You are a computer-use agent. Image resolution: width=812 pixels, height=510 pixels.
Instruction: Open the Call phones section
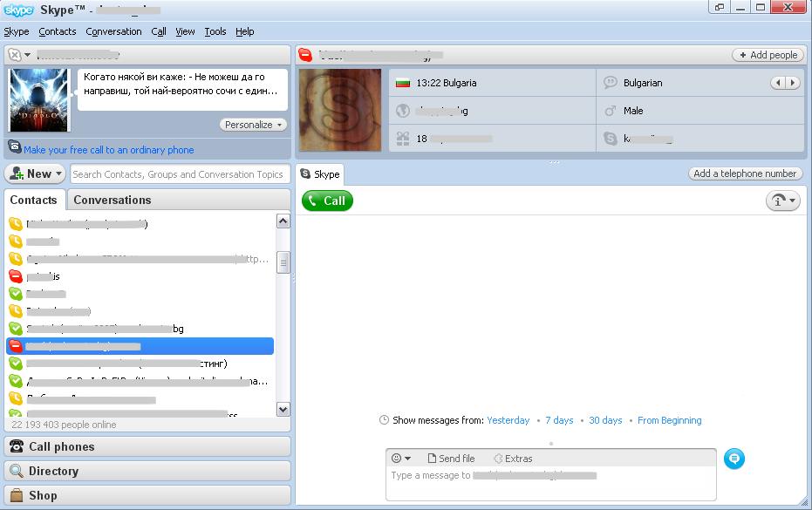click(x=147, y=447)
